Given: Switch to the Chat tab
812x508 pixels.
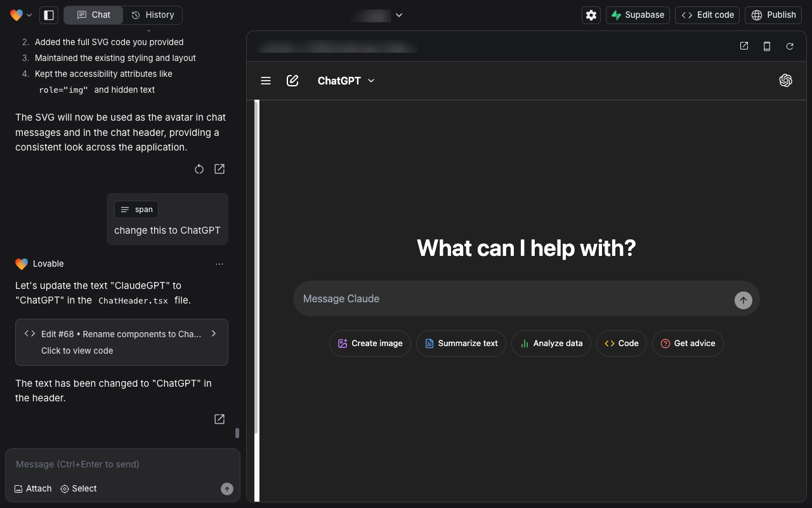Looking at the screenshot, I should pos(93,15).
